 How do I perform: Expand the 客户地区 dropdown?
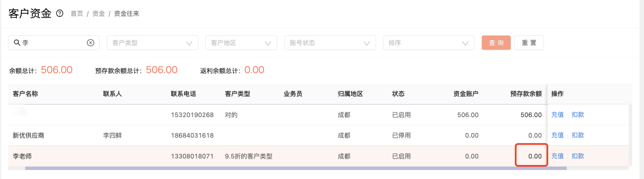pyautogui.click(x=241, y=43)
